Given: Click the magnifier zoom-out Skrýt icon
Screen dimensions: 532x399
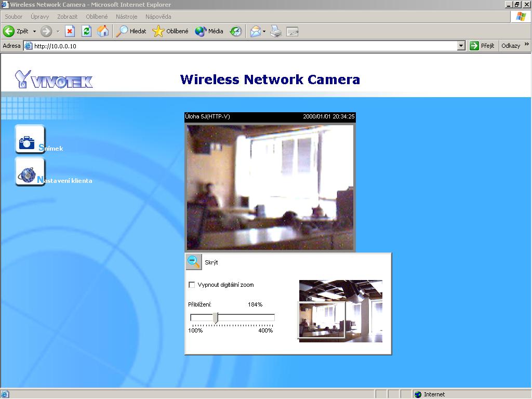Looking at the screenshot, I should tap(194, 262).
